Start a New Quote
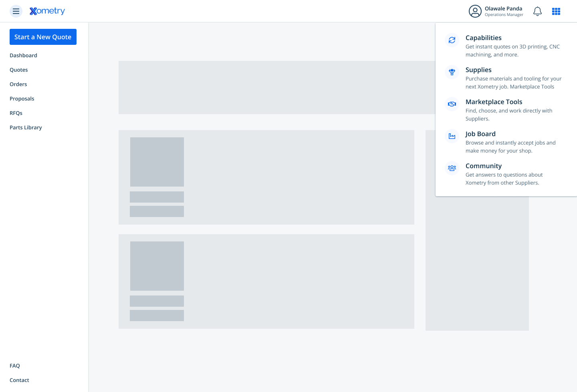This screenshot has height=392, width=577. click(43, 37)
